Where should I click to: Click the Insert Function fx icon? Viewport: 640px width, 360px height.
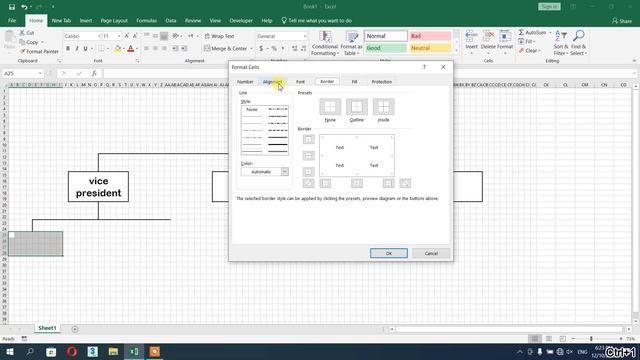[x=94, y=73]
